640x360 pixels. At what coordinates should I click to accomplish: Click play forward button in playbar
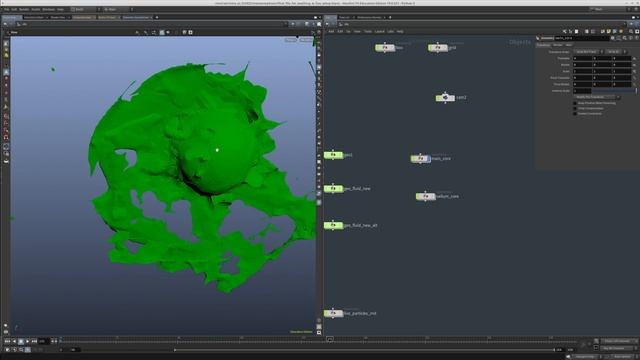click(27, 341)
